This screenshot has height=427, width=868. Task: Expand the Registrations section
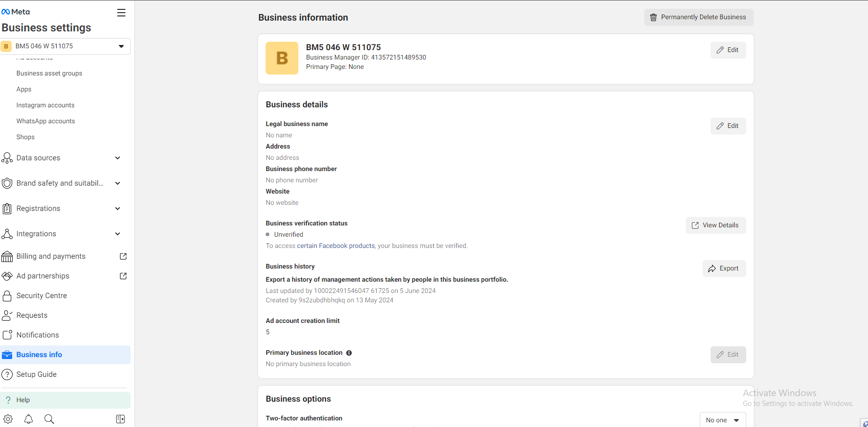click(x=118, y=209)
